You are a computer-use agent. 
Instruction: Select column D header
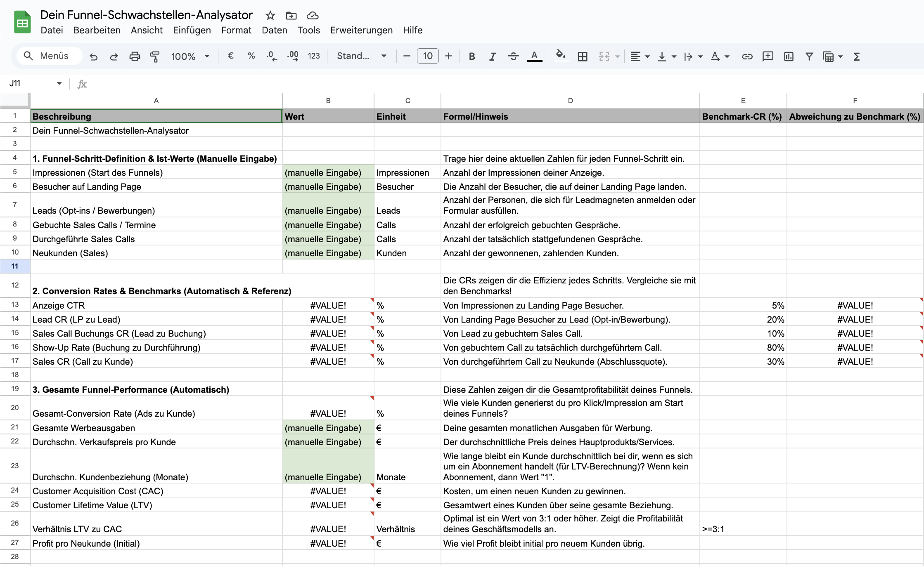point(570,101)
